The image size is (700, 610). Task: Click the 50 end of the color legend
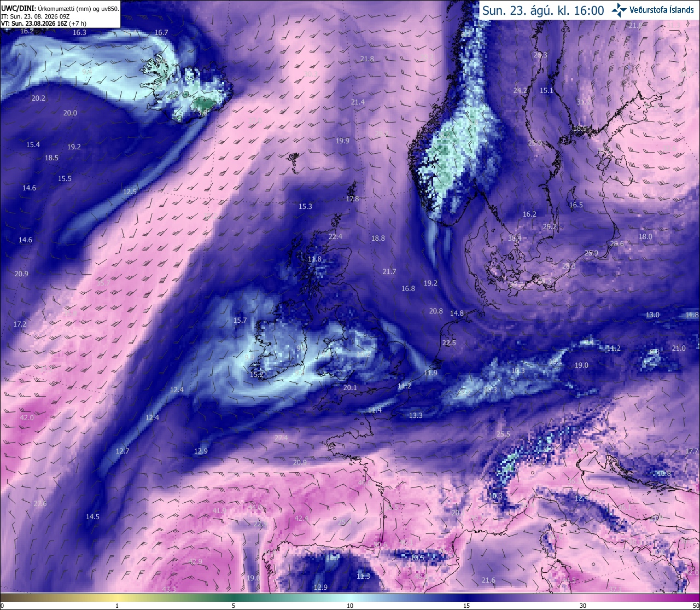pos(695,606)
